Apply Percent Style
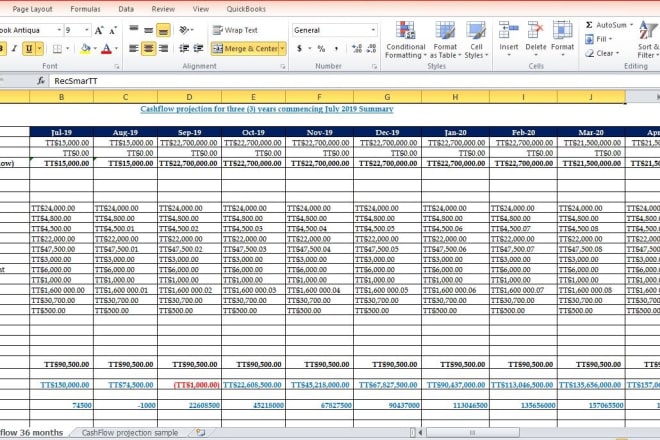Image resolution: width=660 pixels, height=440 pixels. click(322, 49)
